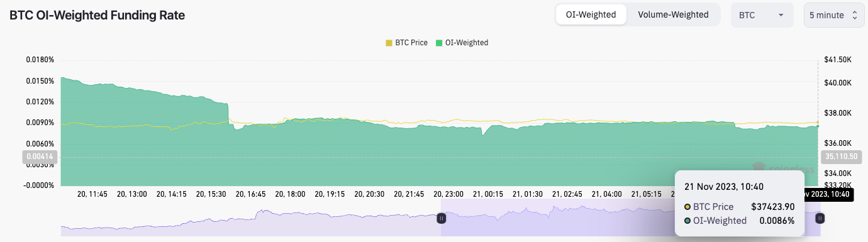This screenshot has height=242, width=868.
Task: Click chart title BTC OI-Weighted Funding Rate
Action: tap(97, 16)
